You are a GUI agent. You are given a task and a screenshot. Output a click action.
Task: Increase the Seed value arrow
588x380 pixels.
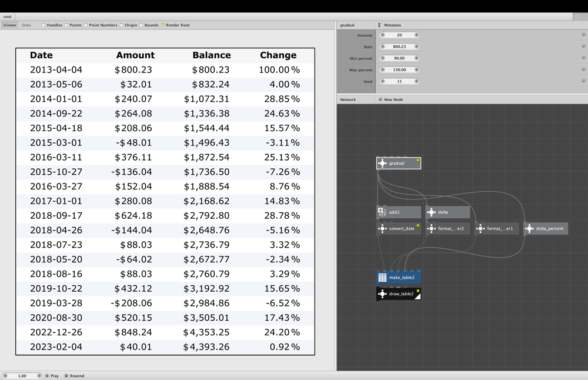click(416, 81)
